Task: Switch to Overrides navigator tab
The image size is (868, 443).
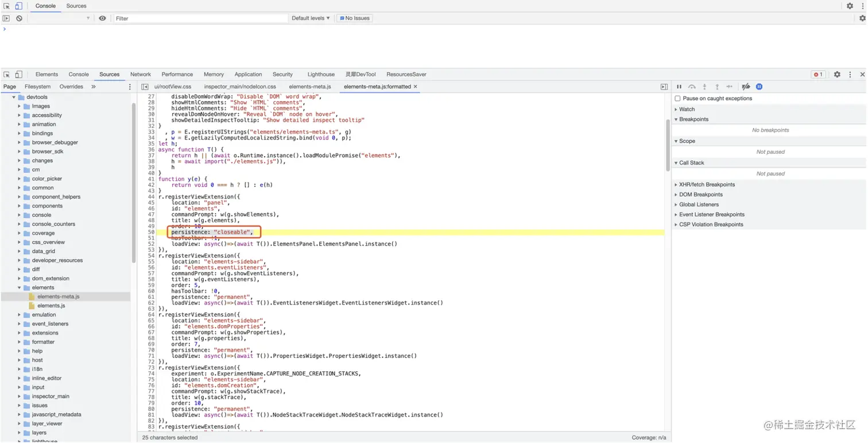Action: 71,87
